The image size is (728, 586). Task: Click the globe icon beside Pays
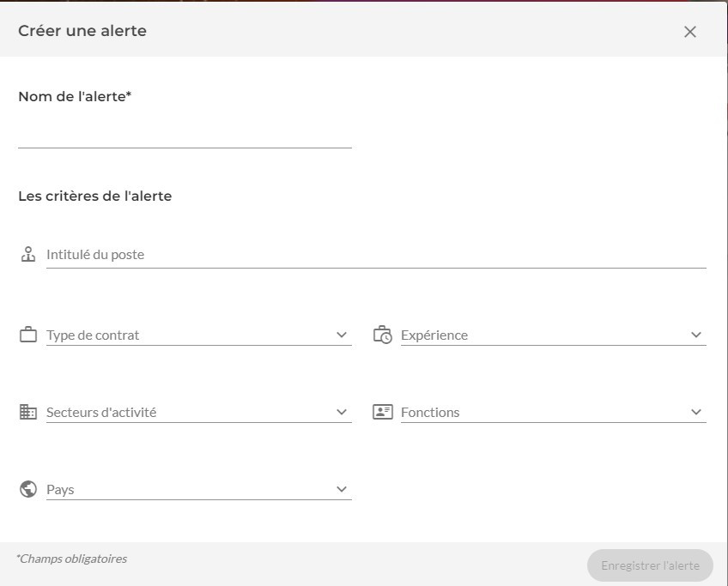pos(28,489)
